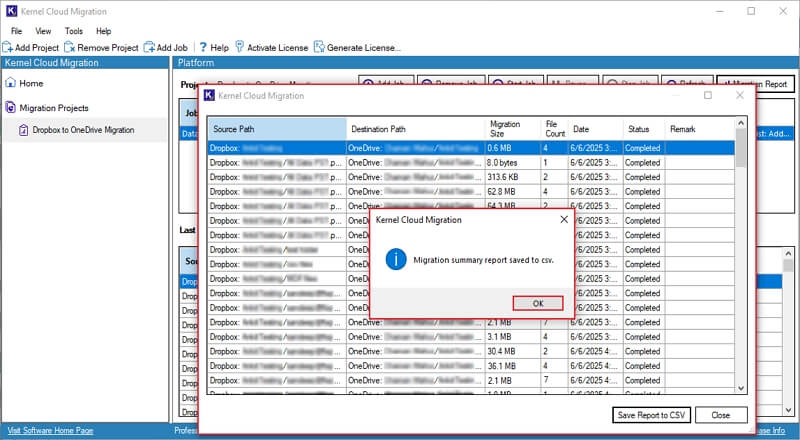Click scroll down arrow in main window list
The height and width of the screenshot is (440, 800).
click(x=788, y=410)
